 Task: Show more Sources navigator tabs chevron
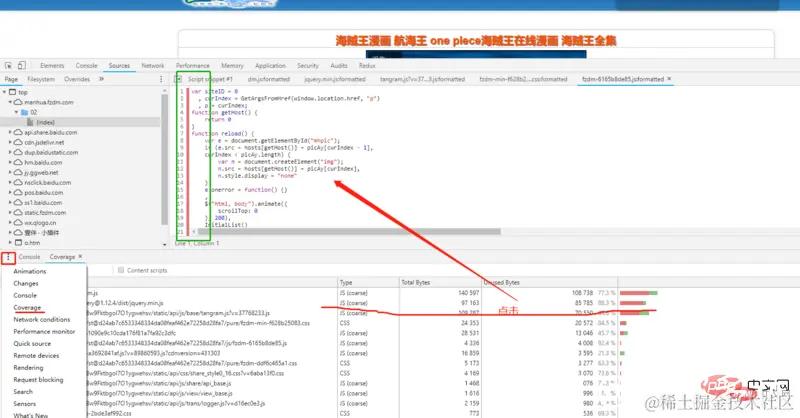click(101, 79)
